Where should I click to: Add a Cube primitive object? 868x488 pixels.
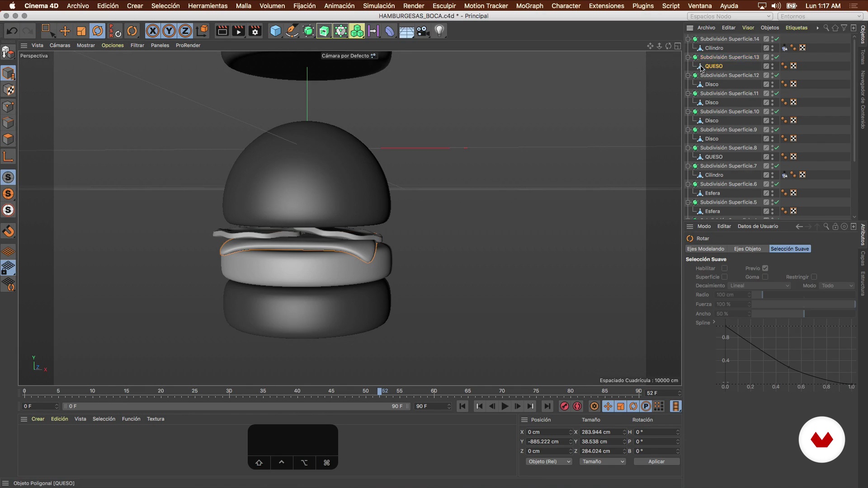pos(275,31)
